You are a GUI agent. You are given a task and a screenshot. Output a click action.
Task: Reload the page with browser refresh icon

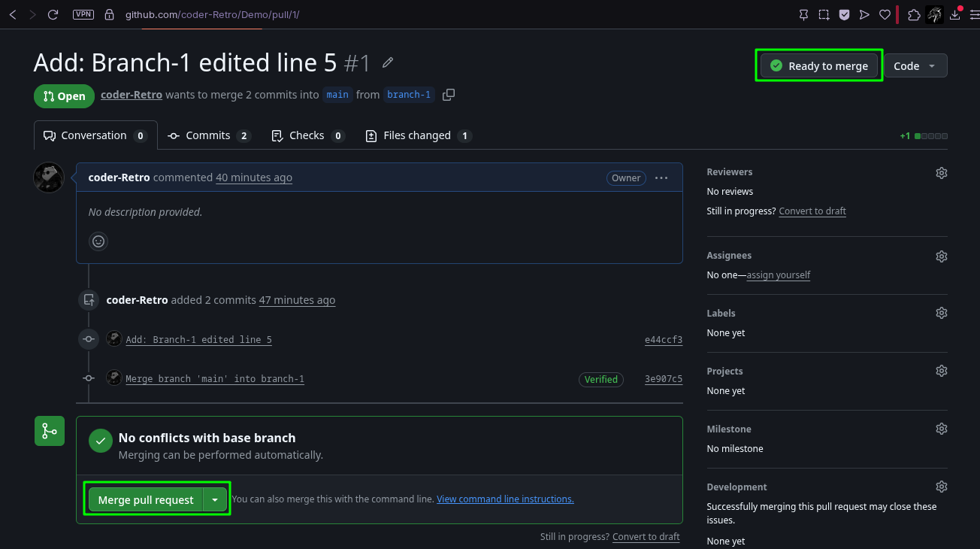pyautogui.click(x=53, y=14)
